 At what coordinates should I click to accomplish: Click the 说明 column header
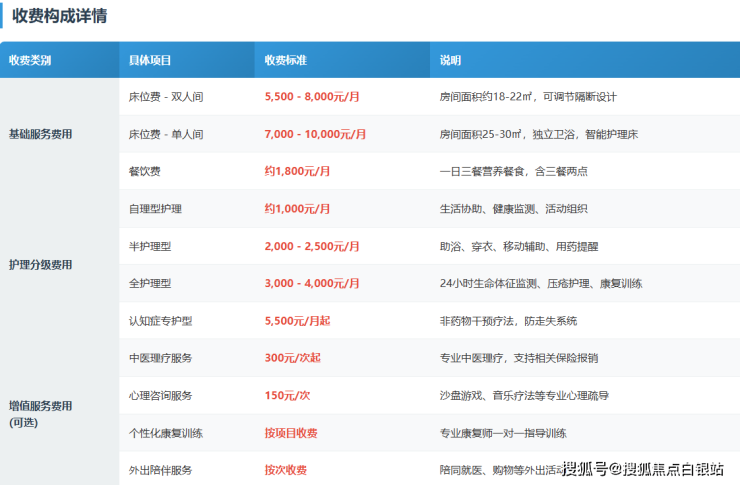(585, 60)
